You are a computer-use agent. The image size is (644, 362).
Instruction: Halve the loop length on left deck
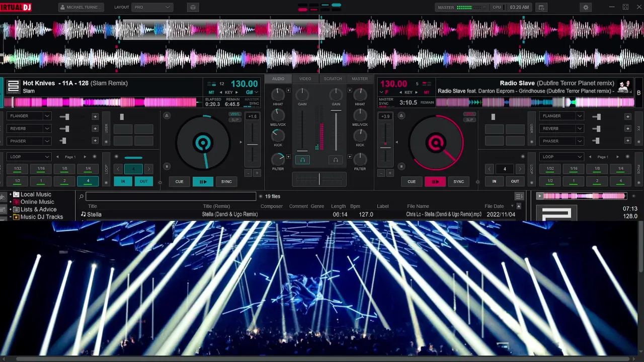coord(118,169)
